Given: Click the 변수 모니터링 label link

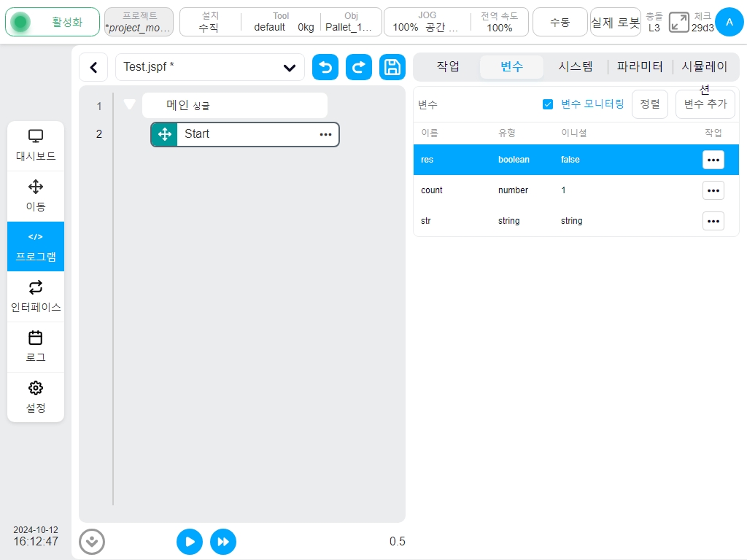Looking at the screenshot, I should pyautogui.click(x=592, y=104).
